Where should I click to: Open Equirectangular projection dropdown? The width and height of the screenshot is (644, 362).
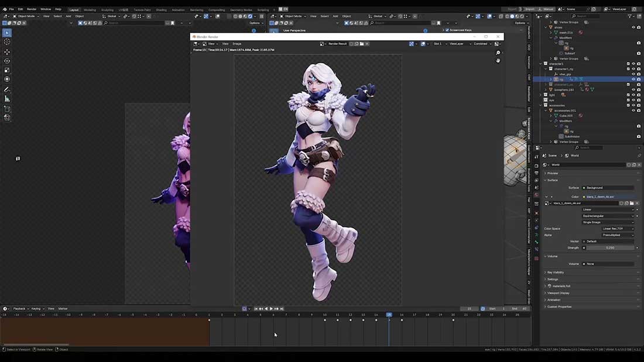click(x=608, y=216)
